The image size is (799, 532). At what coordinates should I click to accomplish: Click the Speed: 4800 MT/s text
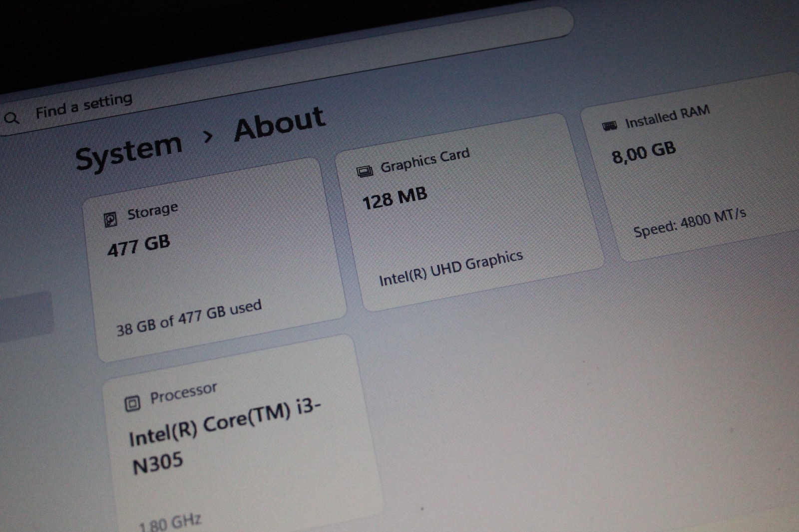click(690, 223)
